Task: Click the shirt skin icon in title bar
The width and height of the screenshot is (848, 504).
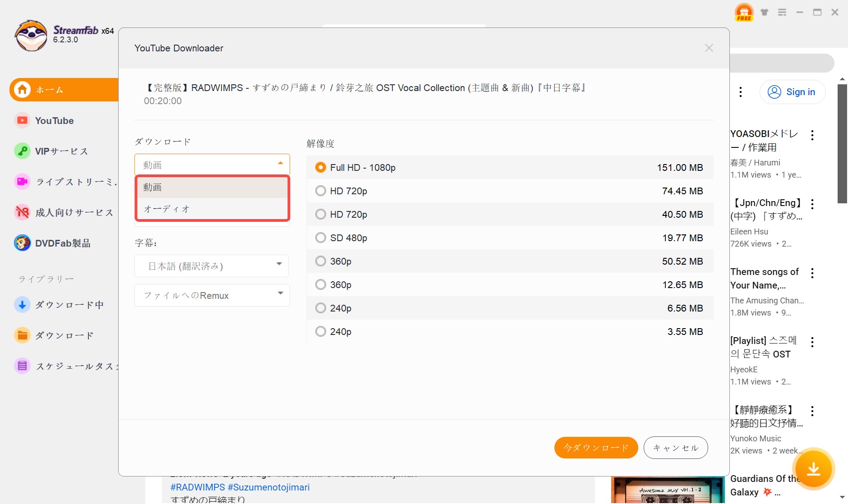Action: tap(764, 12)
